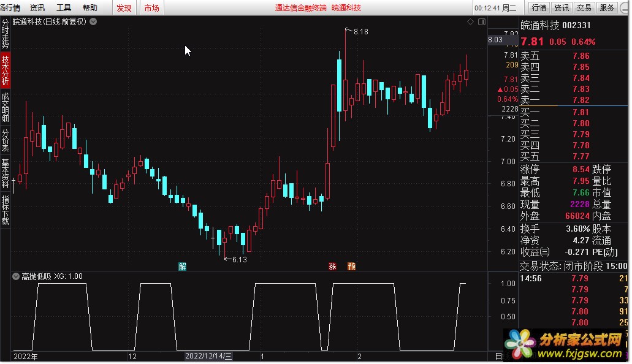This screenshot has width=632, height=364.
Task: Click the 涨停 value 8.54
Action: pos(581,169)
